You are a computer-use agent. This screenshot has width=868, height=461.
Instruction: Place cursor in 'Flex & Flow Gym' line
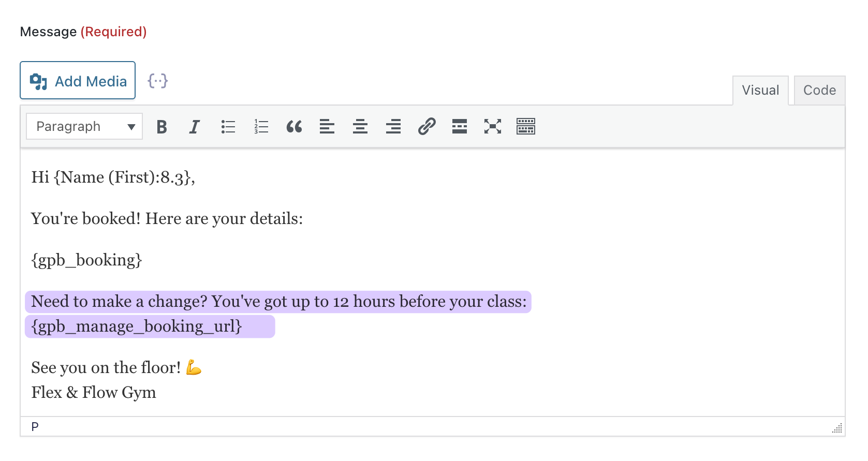click(94, 393)
